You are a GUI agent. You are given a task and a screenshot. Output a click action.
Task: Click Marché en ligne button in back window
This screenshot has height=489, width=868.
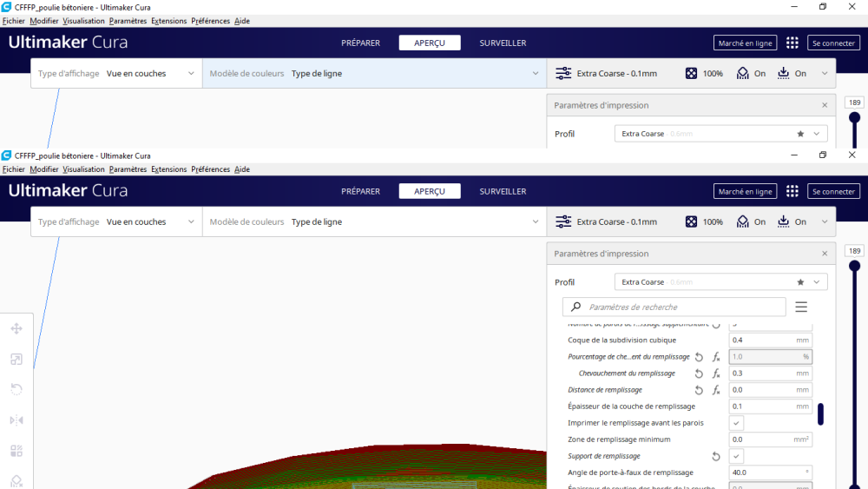[x=745, y=43]
